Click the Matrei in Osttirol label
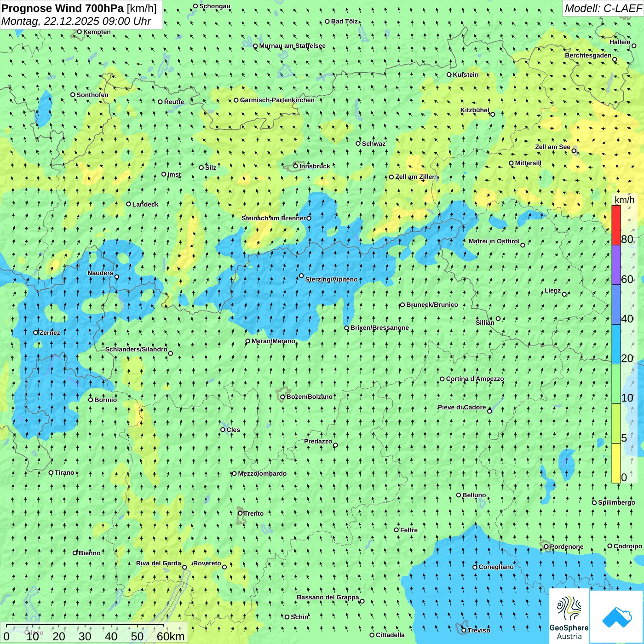This screenshot has height=644, width=644. (x=494, y=241)
